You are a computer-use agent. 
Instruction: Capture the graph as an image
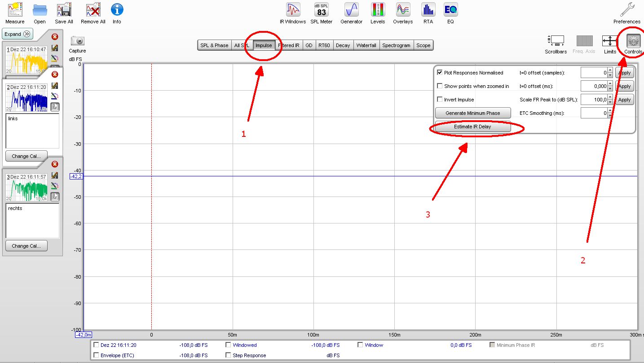point(77,44)
